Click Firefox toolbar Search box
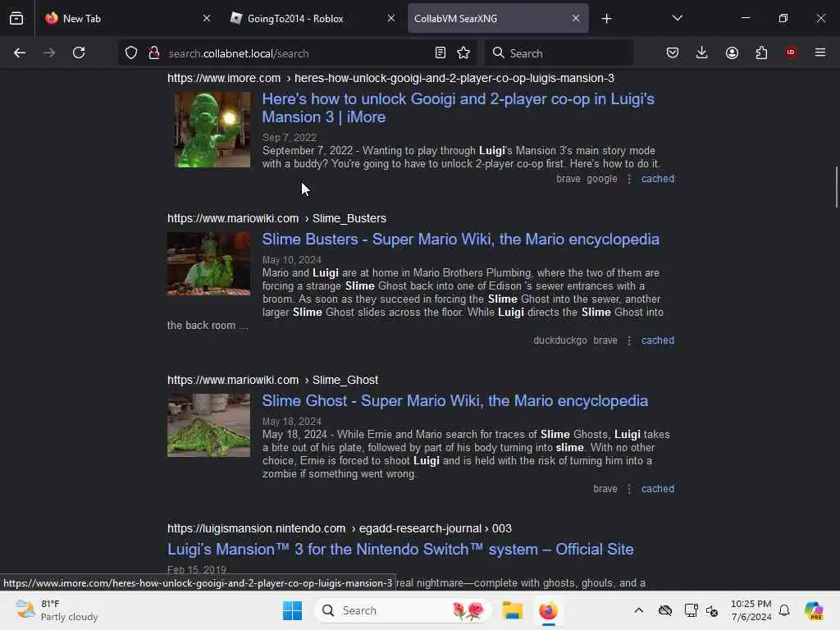This screenshot has height=630, width=840. 559,53
